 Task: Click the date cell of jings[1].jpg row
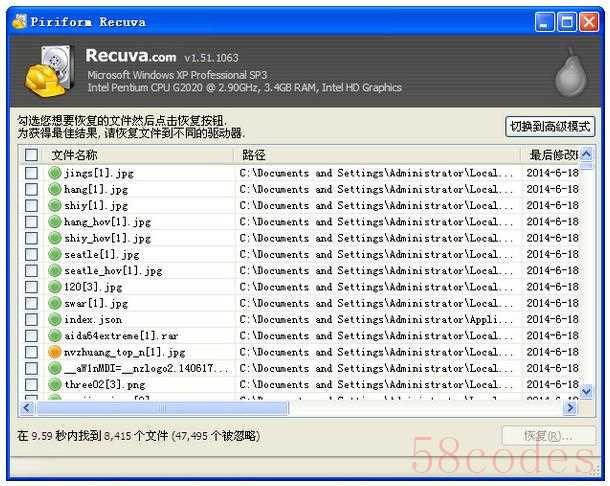[552, 173]
